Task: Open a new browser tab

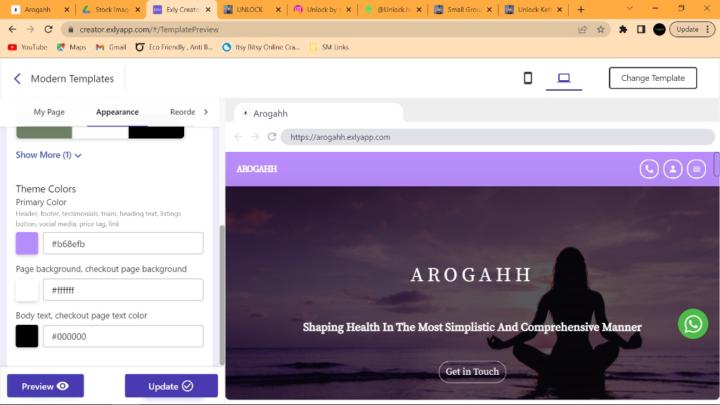Action: coord(581,9)
